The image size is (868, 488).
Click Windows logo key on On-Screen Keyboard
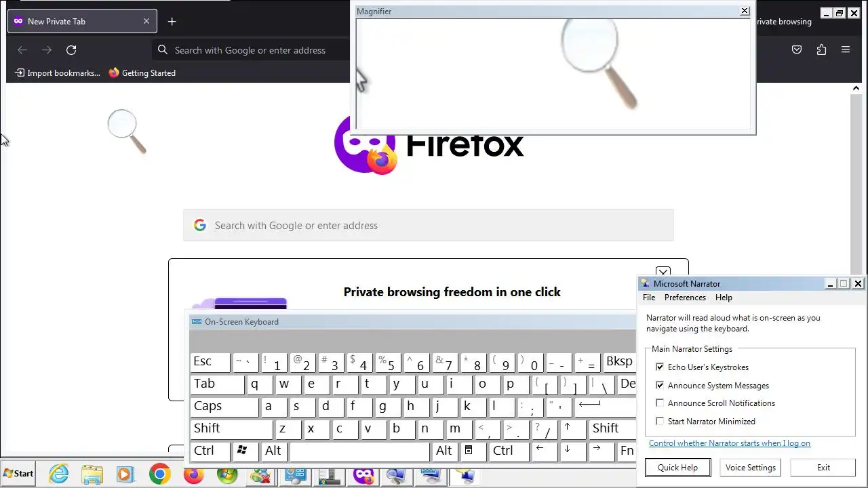[x=245, y=452]
